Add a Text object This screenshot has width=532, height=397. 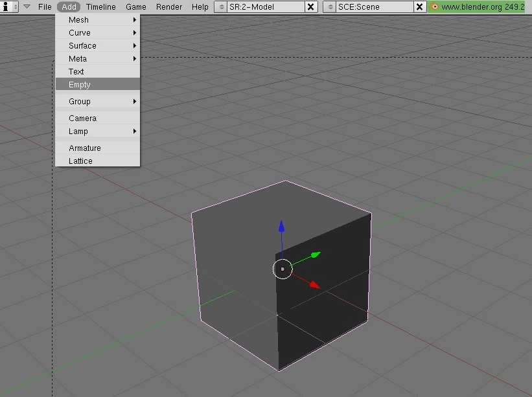98,71
